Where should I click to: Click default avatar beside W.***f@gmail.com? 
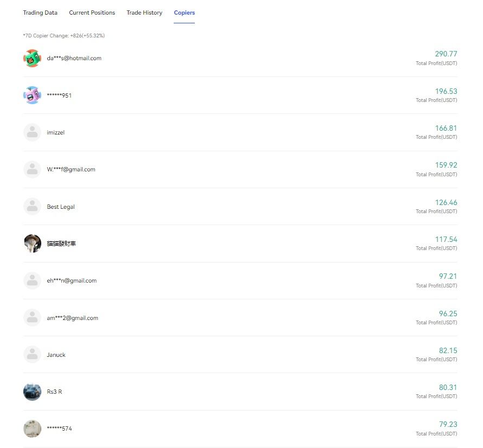(x=33, y=169)
